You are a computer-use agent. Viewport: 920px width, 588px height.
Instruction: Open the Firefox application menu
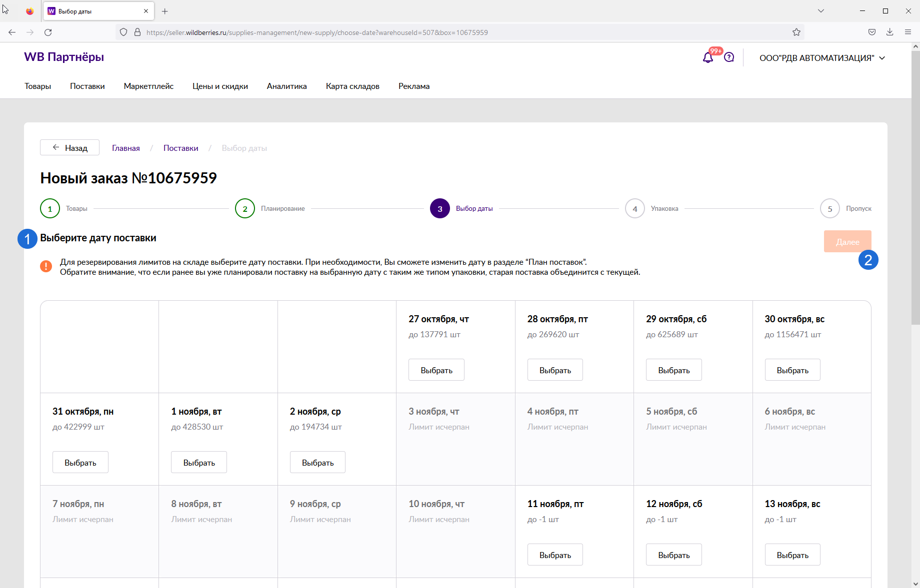pyautogui.click(x=908, y=32)
